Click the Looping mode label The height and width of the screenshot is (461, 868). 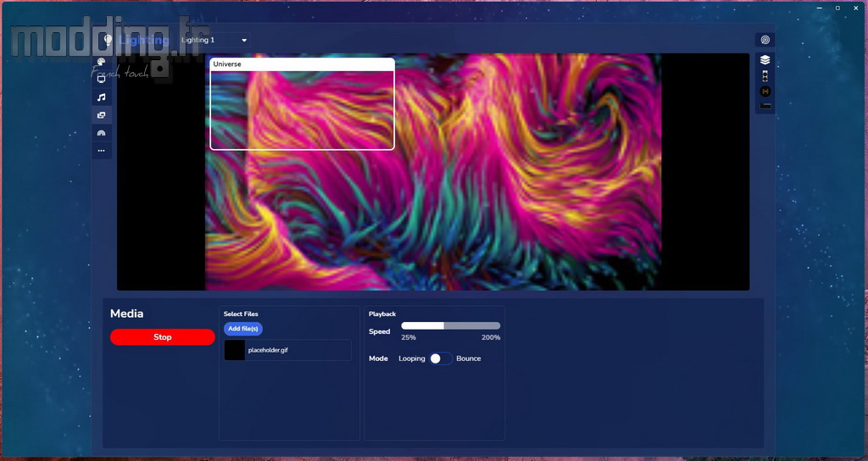(412, 358)
